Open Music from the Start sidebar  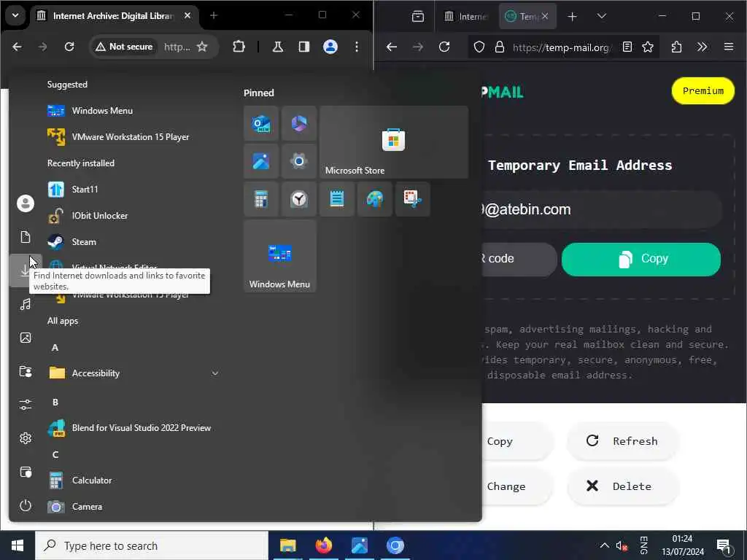coord(26,304)
